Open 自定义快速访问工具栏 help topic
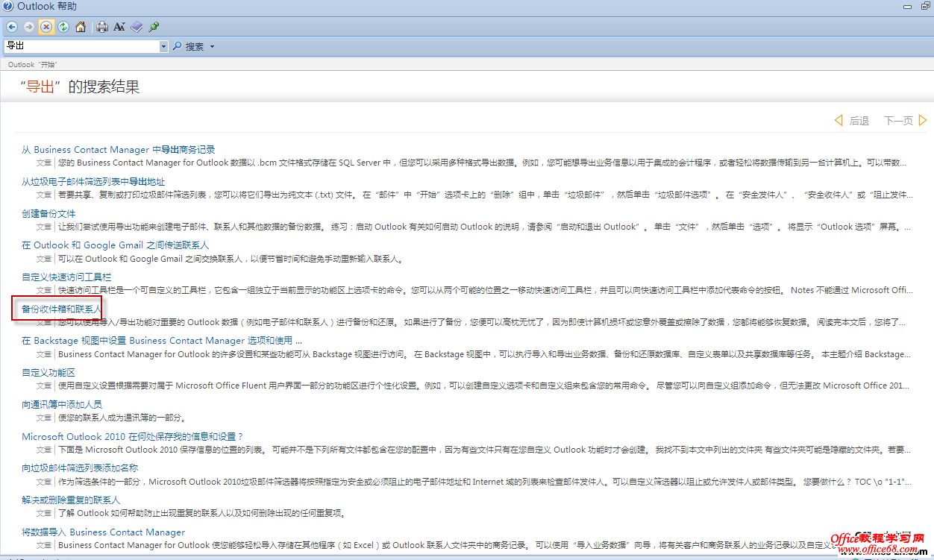Screen dimensions: 934x560 coord(66,277)
